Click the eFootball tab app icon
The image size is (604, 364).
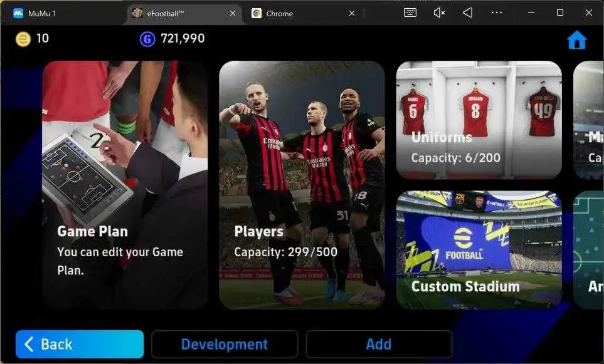tap(137, 13)
